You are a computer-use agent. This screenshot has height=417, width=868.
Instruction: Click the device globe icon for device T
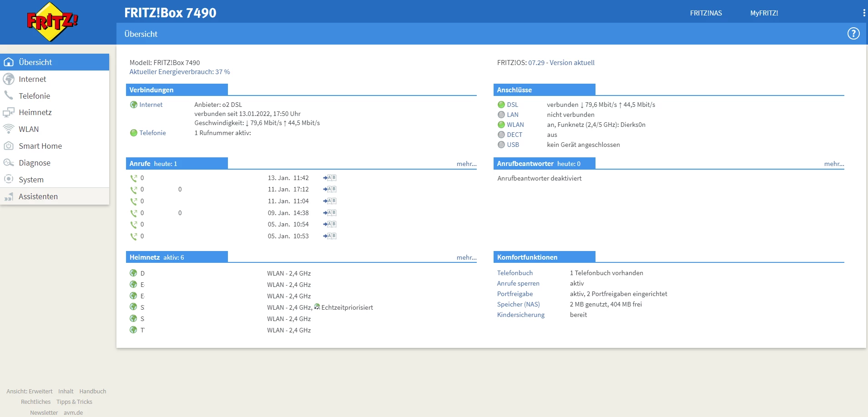click(133, 330)
